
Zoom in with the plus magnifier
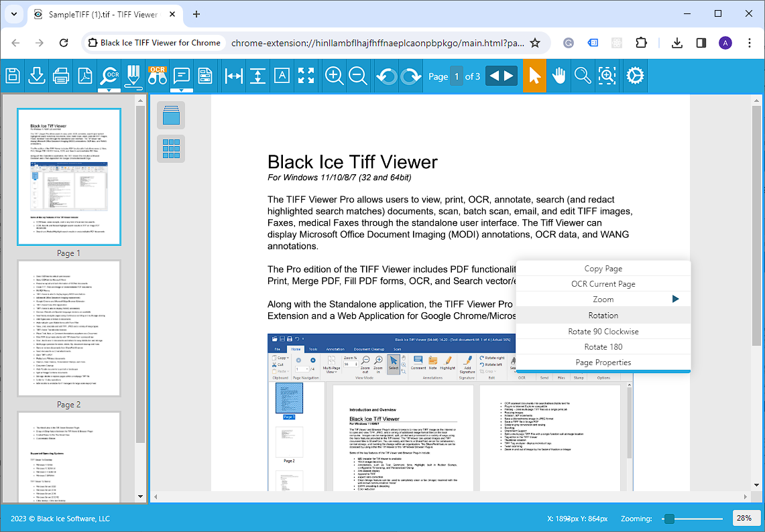[x=334, y=76]
